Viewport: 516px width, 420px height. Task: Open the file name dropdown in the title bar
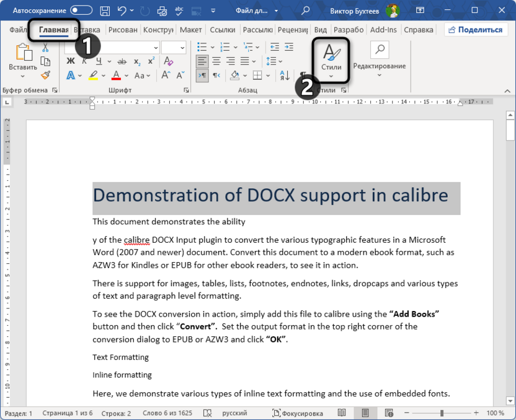[x=276, y=11]
